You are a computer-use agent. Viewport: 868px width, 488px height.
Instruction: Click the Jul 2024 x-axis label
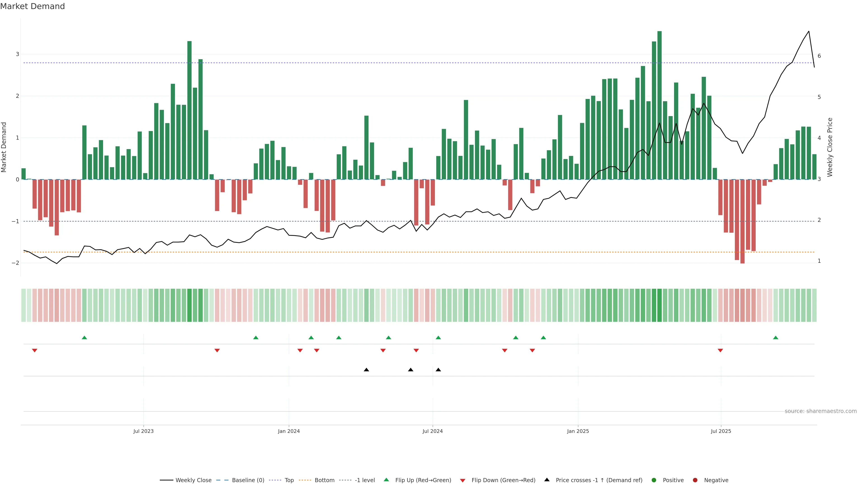pos(433,431)
